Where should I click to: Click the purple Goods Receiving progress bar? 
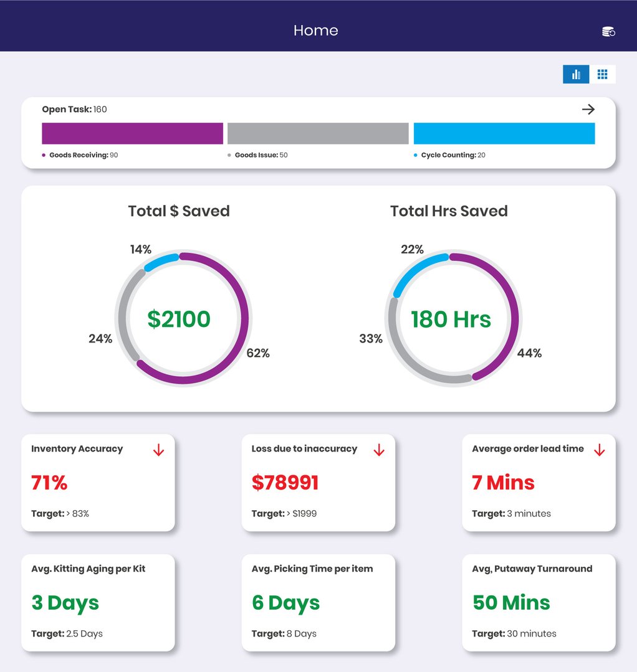[132, 133]
